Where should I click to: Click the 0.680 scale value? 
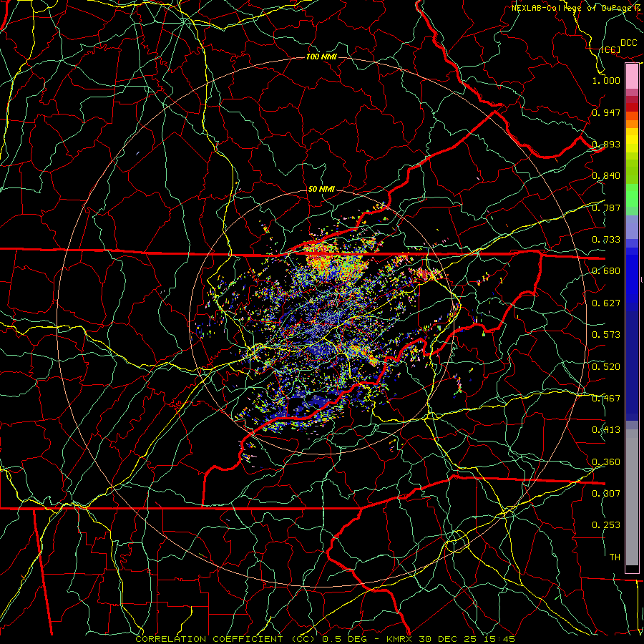coord(606,271)
